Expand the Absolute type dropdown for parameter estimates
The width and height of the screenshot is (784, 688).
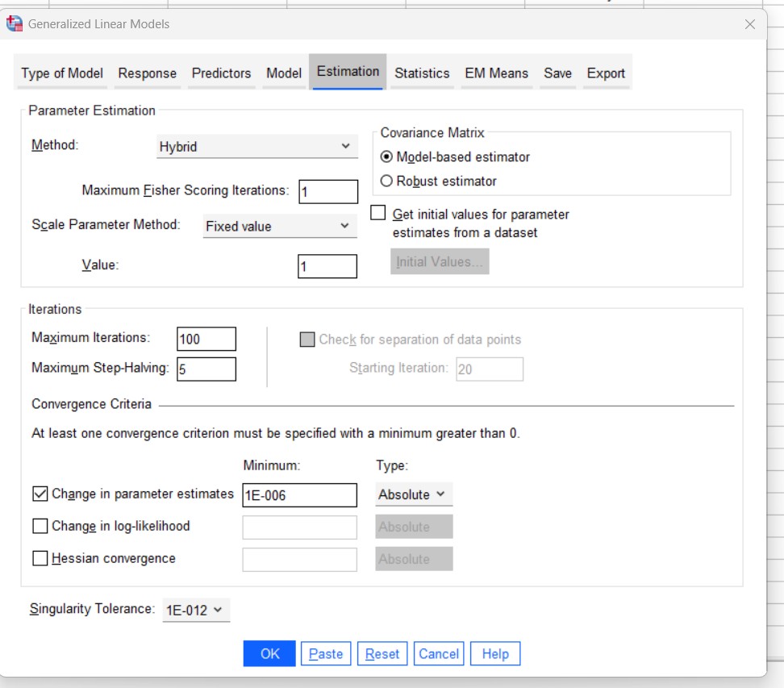click(414, 494)
